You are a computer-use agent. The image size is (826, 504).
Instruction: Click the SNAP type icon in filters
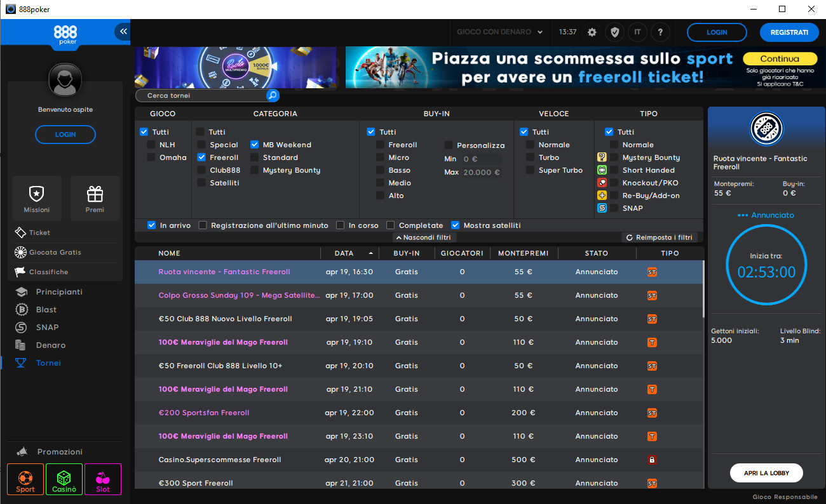tap(602, 208)
